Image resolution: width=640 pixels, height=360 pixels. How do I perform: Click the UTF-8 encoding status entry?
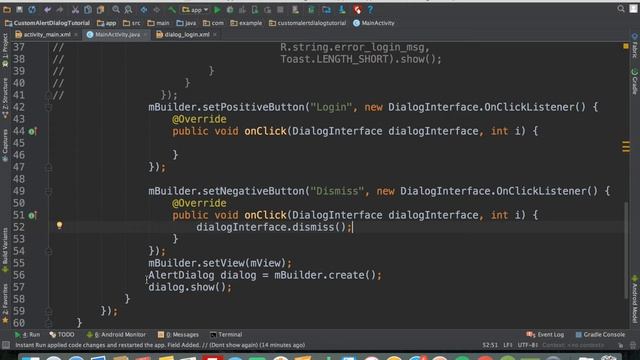tap(528, 345)
